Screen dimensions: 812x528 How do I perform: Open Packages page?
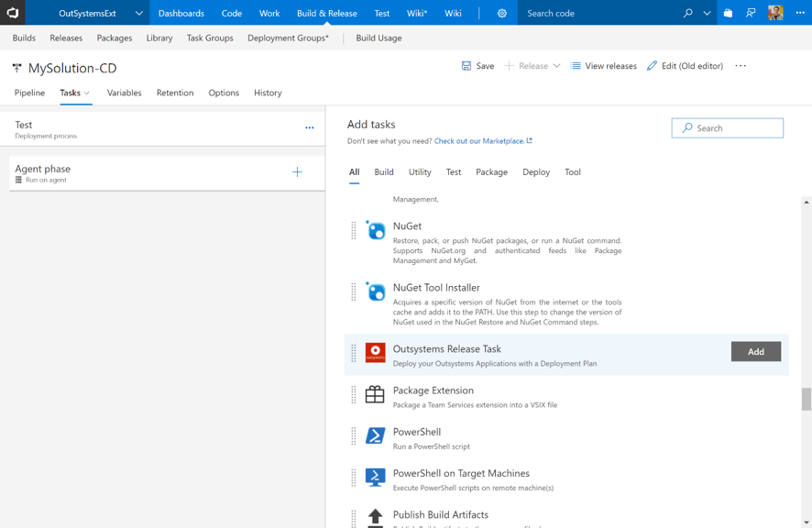115,38
